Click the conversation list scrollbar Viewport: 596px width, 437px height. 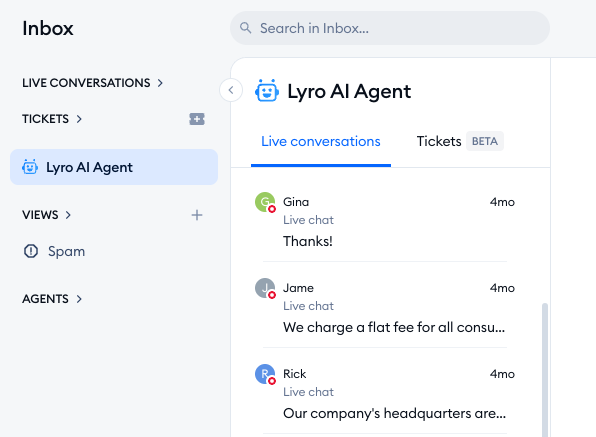(x=545, y=370)
